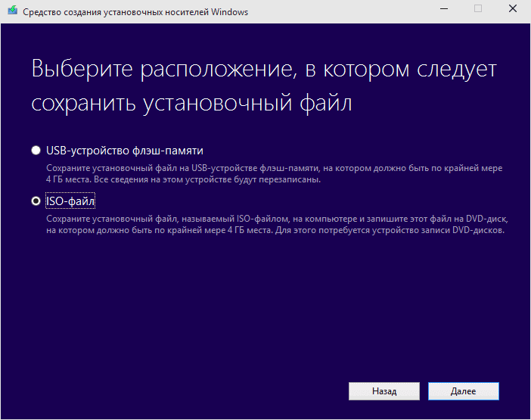
Task: Click the Назад button
Action: pyautogui.click(x=384, y=391)
